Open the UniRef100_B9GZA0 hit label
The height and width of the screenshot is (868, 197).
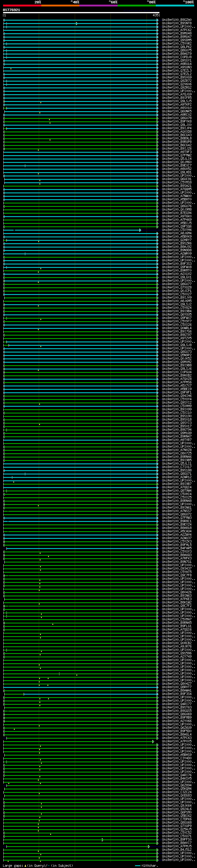click(176, 20)
